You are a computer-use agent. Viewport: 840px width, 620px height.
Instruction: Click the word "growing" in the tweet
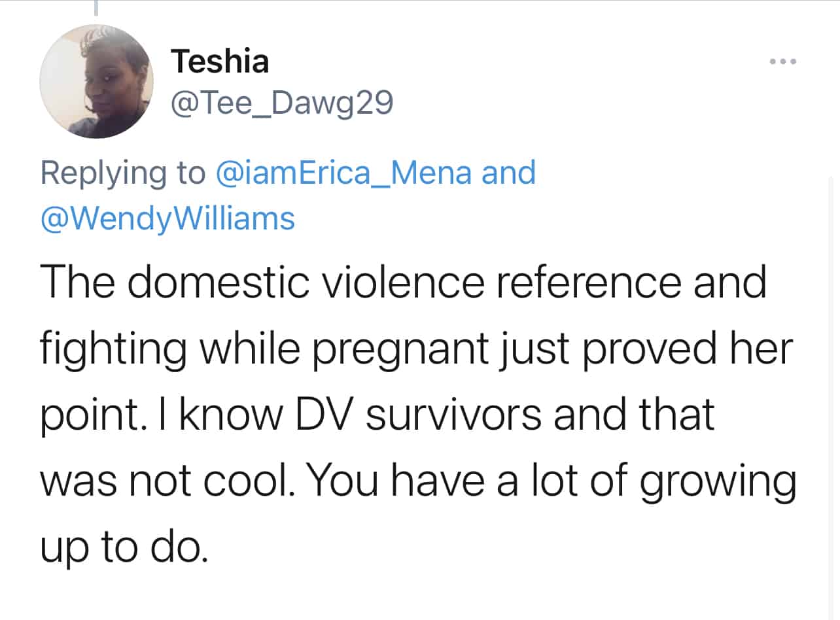click(x=717, y=483)
